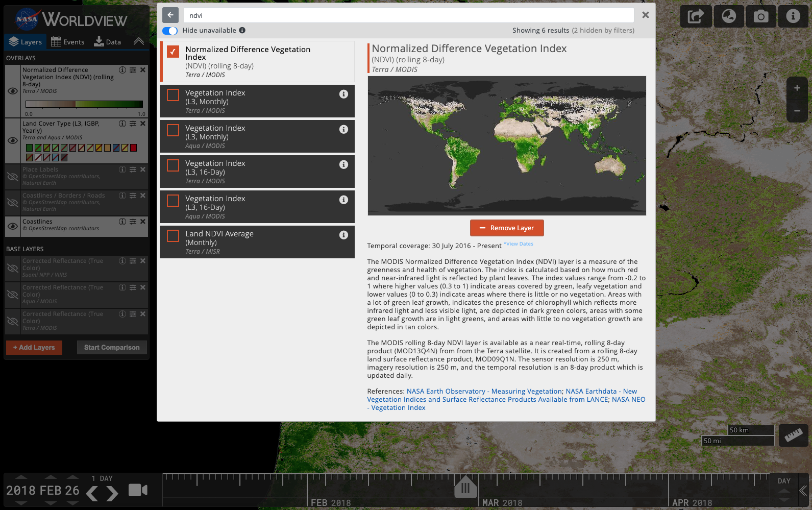Remove NDVI overlay from sidebar

point(143,70)
